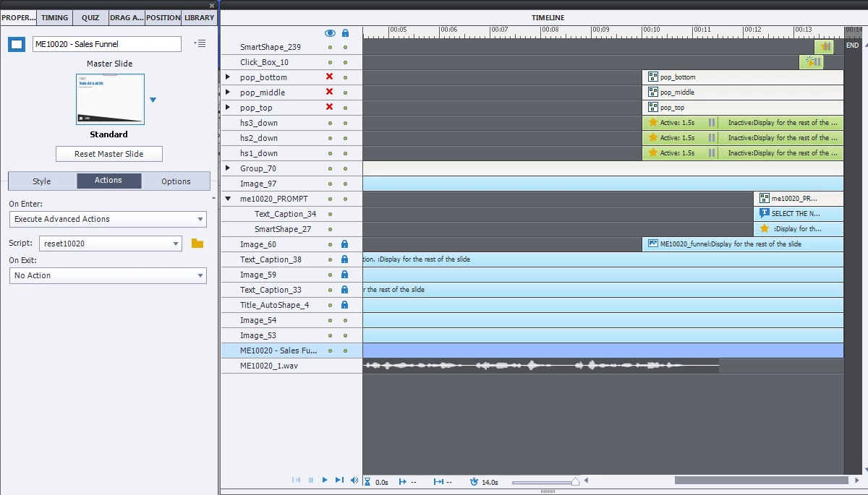Screen dimensions: 868x495
Task: Click the scroll left arrow of timeline scrollbar
Action: (x=587, y=480)
